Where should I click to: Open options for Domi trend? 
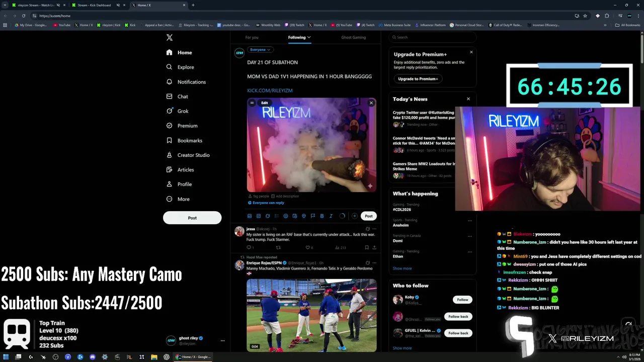click(x=470, y=236)
